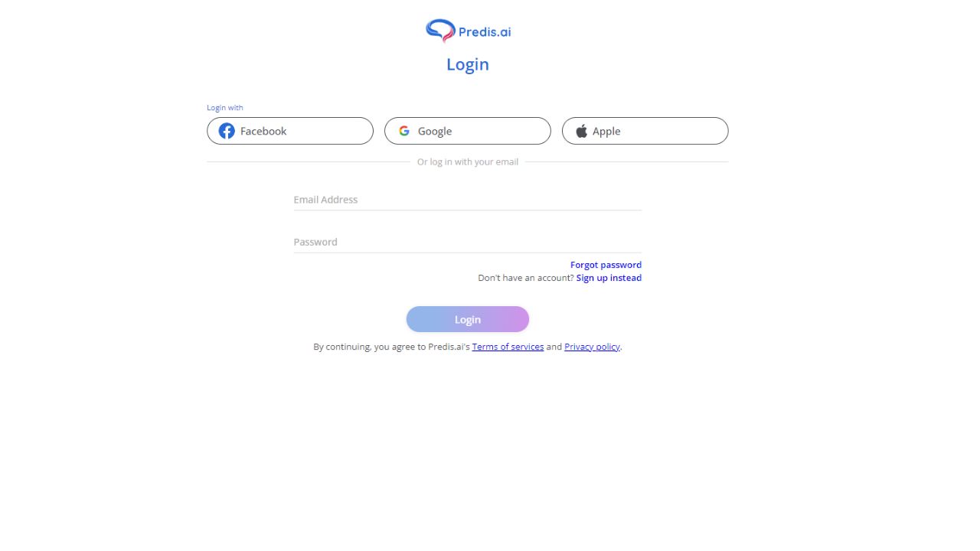Image resolution: width=980 pixels, height=551 pixels.
Task: Click 'By continuing, you agree' disclaimer text
Action: click(x=391, y=347)
